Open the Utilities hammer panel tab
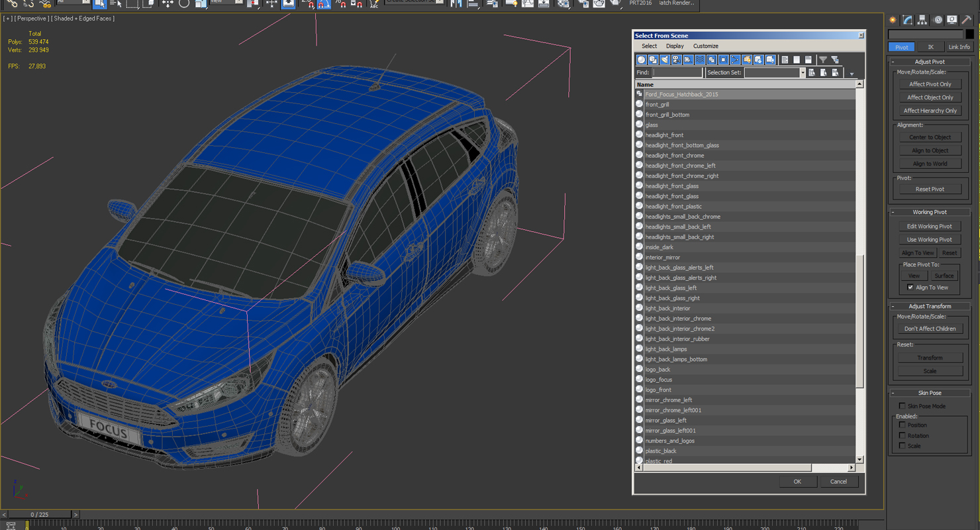The image size is (980, 530). 967,20
